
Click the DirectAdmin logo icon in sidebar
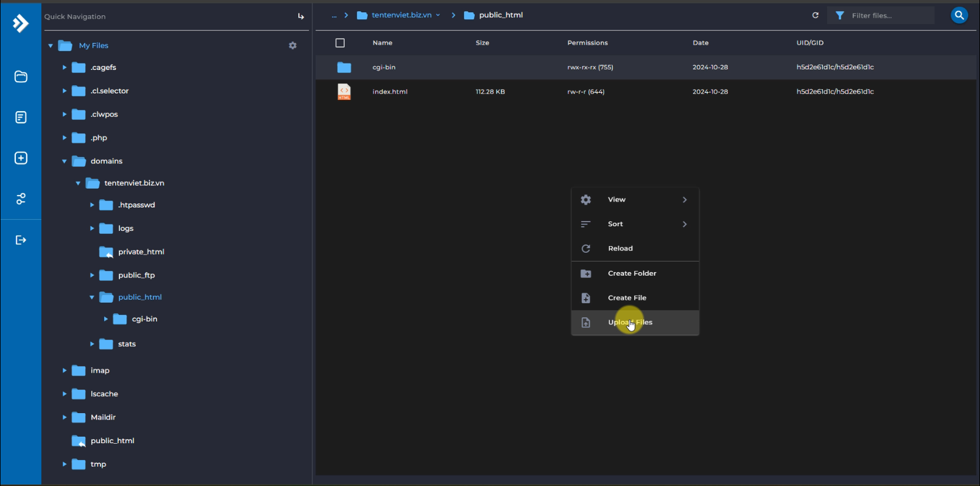(21, 24)
